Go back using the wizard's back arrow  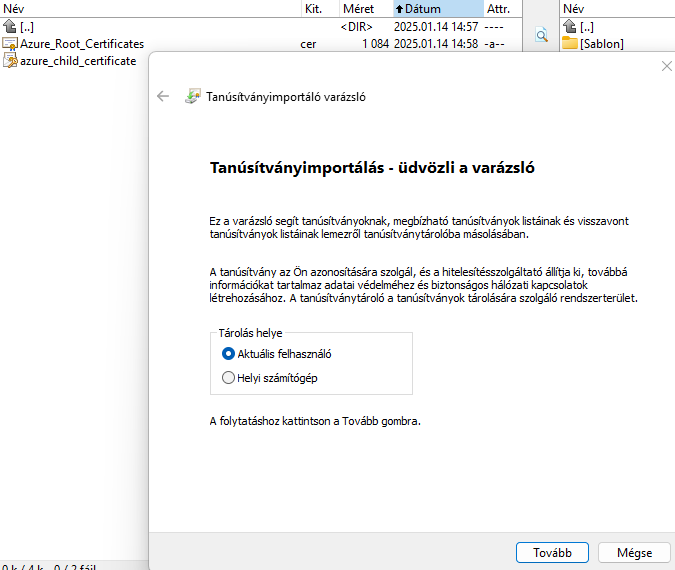pos(163,97)
